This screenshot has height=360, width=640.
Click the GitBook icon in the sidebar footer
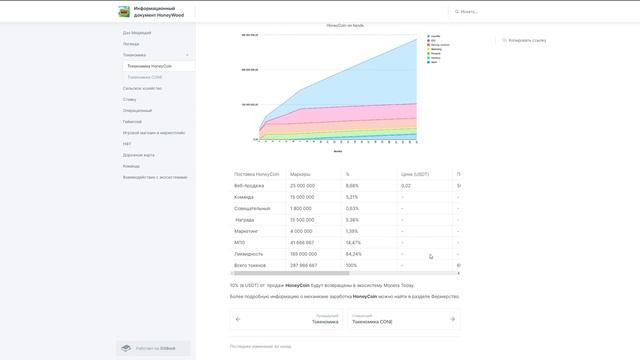pos(126,348)
